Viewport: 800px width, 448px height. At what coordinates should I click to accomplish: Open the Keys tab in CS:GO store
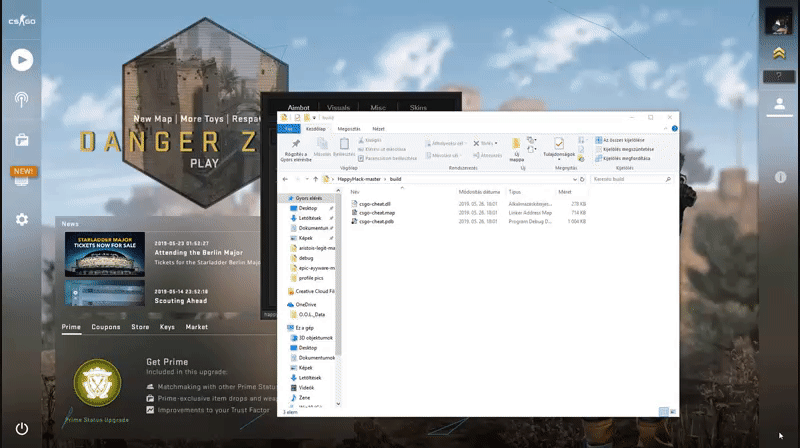point(167,327)
